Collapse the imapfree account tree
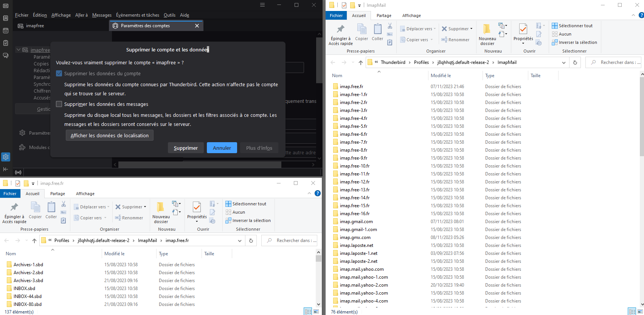The height and width of the screenshot is (315, 644). pos(18,50)
